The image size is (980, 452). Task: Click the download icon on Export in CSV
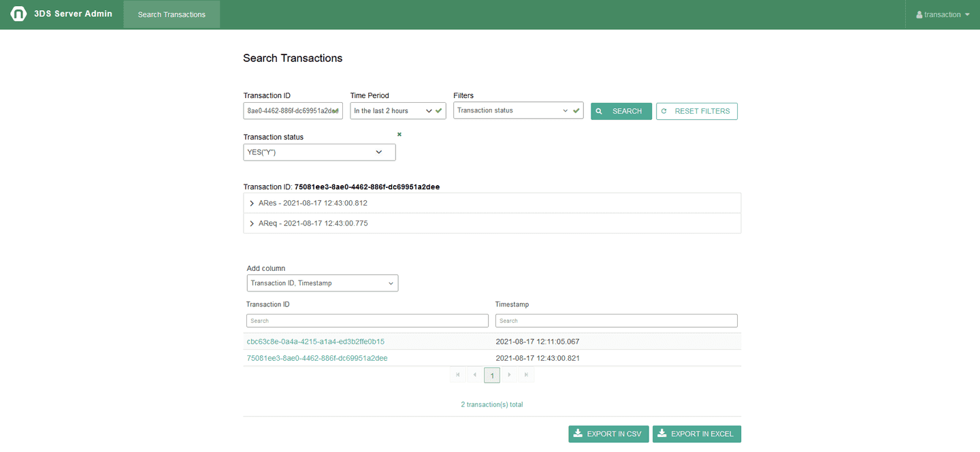coord(578,434)
